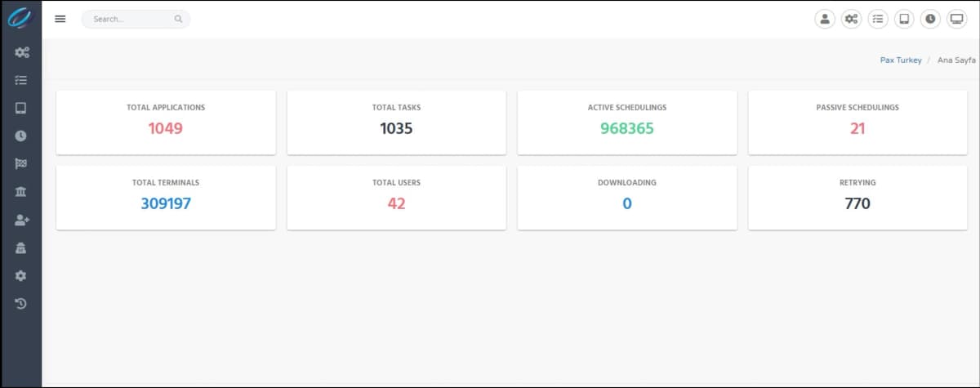
Task: Click the magnifier icon in the search box
Action: coord(178,19)
